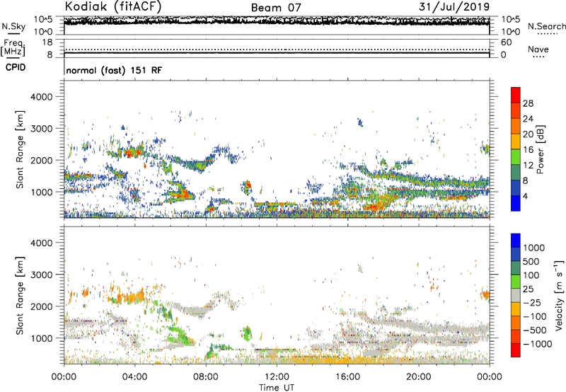Viewport: 566px width, 392px height.
Task: Click the "CPID" row label
Action: [16, 67]
